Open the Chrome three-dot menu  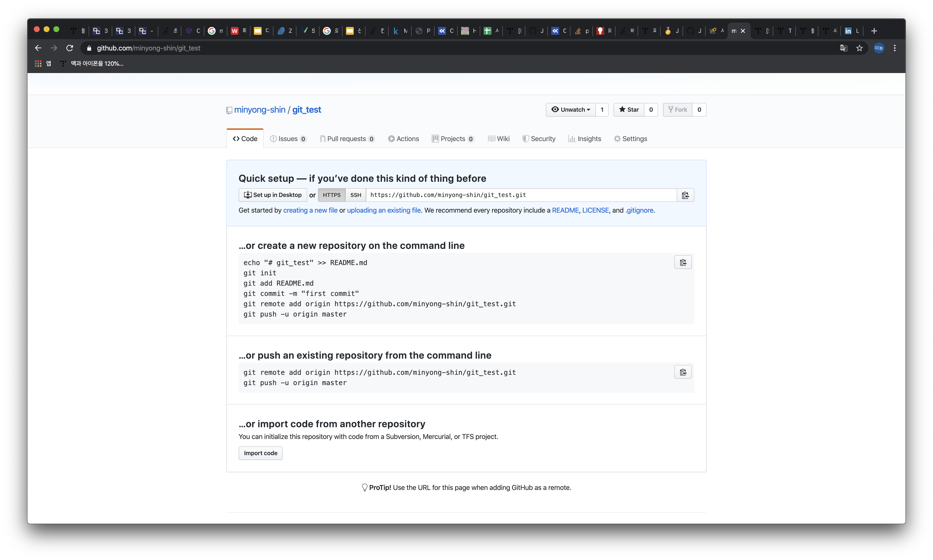tap(895, 48)
